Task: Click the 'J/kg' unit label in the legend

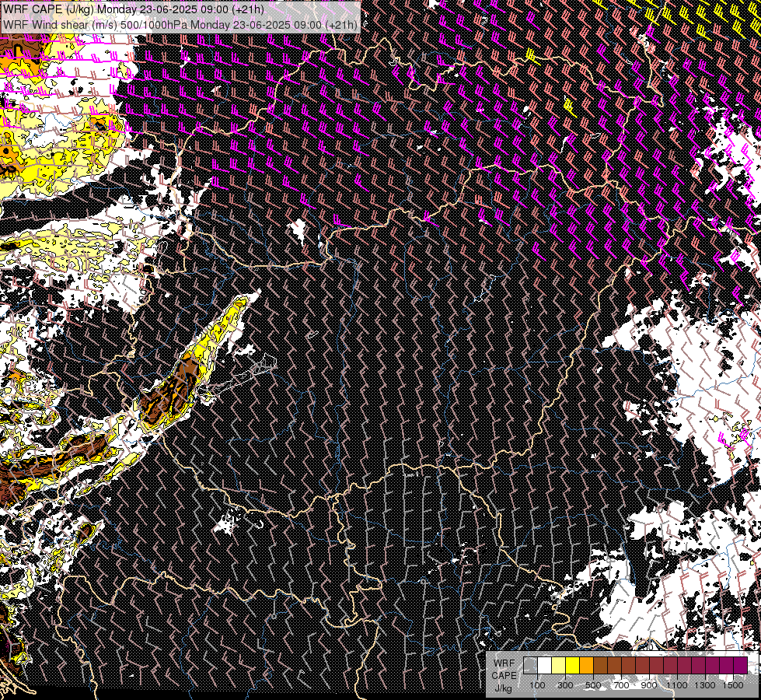Action: point(503,688)
